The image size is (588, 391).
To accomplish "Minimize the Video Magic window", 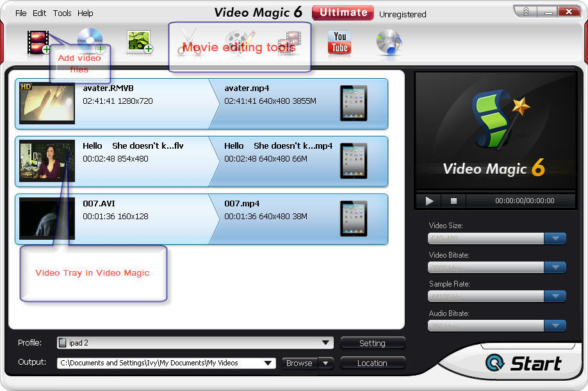I will pos(548,12).
